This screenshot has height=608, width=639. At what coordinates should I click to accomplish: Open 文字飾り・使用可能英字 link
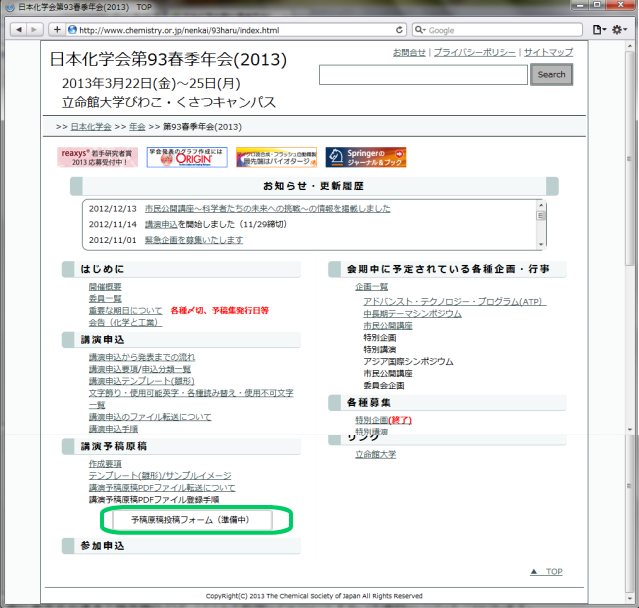point(191,393)
